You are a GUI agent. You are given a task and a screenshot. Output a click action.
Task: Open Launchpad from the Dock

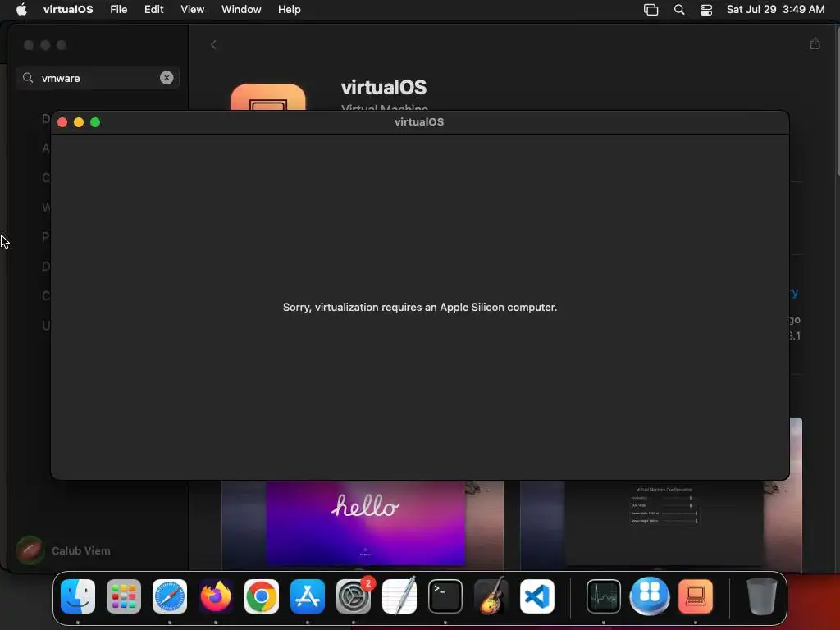(x=124, y=596)
